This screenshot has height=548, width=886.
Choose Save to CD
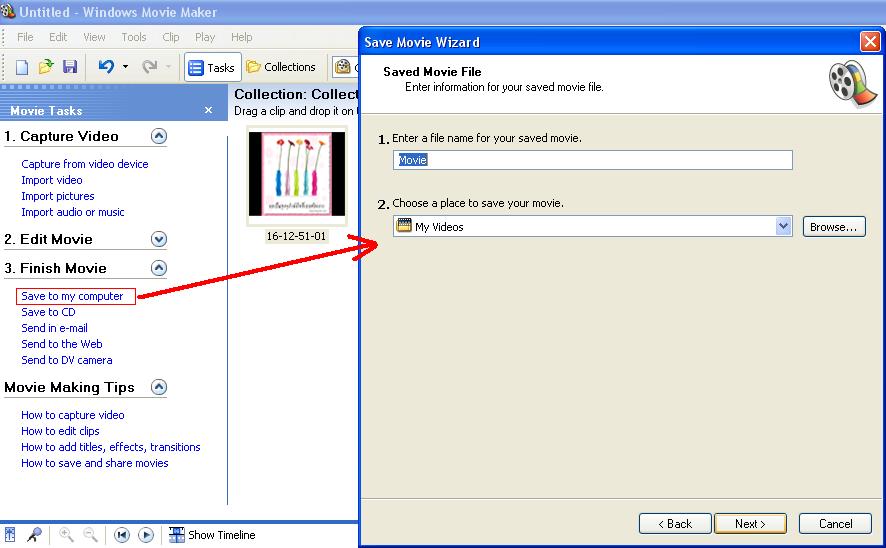(48, 312)
